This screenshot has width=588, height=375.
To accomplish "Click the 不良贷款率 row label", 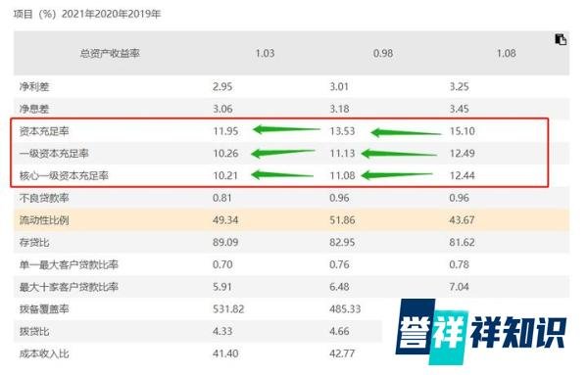I will tap(44, 198).
